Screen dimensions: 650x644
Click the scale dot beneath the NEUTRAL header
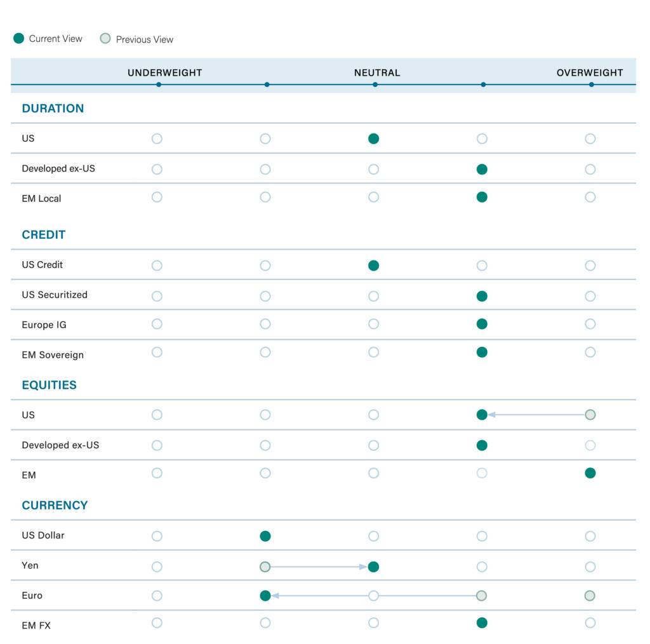(375, 84)
